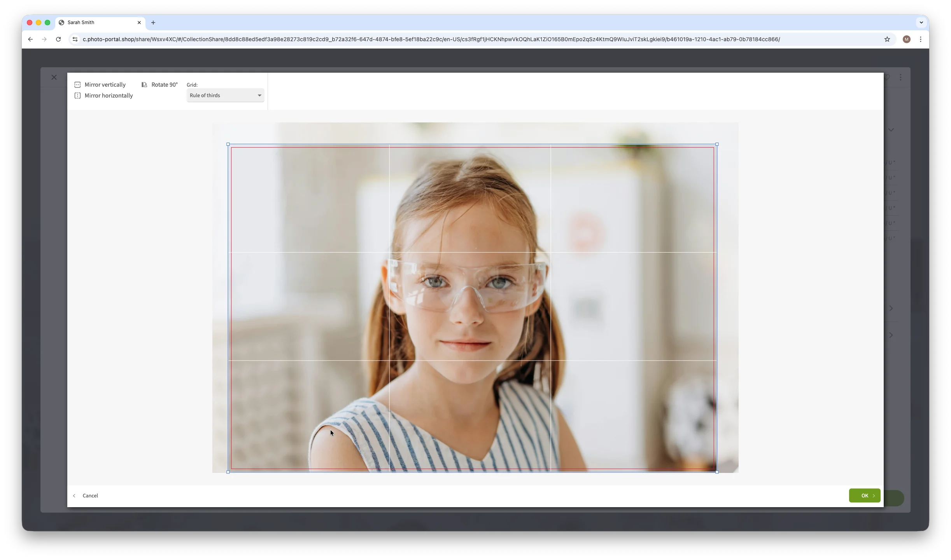Bookmark this page with the star icon
Image resolution: width=951 pixels, height=560 pixels.
887,39
